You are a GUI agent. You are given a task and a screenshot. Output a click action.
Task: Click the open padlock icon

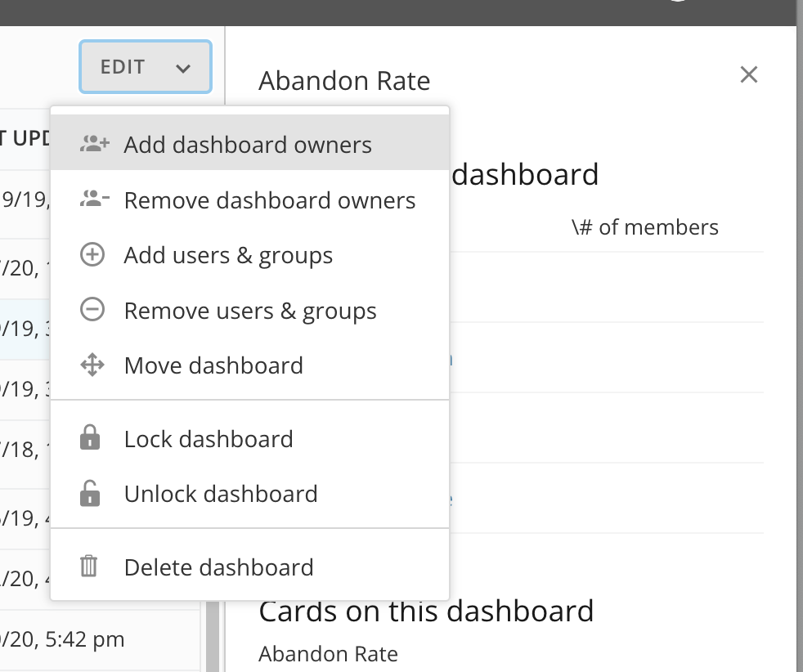90,493
